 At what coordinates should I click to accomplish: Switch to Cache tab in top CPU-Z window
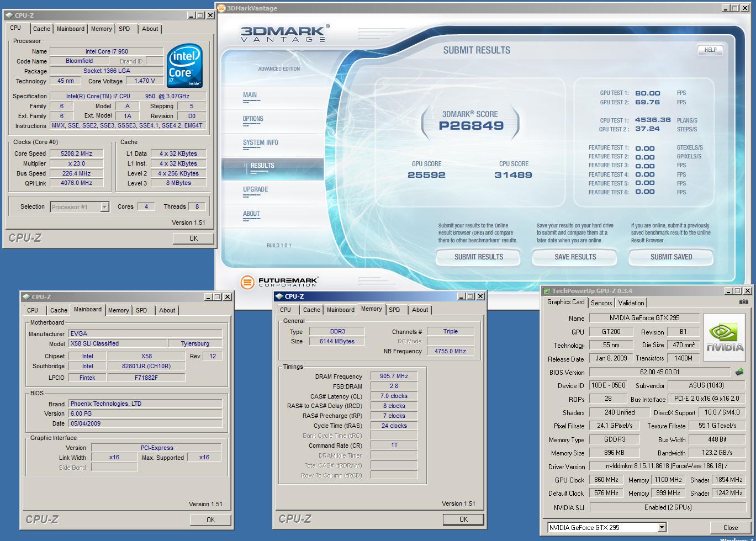41,29
